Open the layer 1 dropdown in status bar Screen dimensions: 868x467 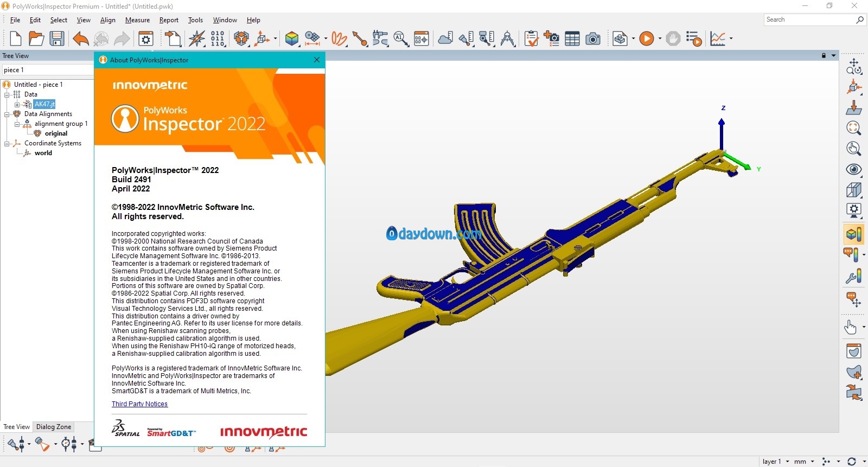pyautogui.click(x=775, y=462)
